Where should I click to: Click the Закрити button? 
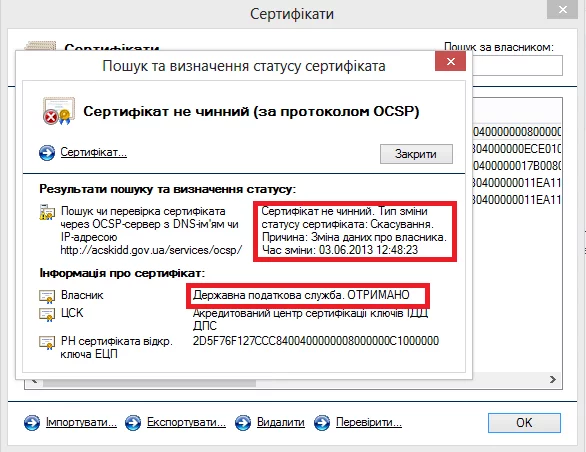coord(416,154)
